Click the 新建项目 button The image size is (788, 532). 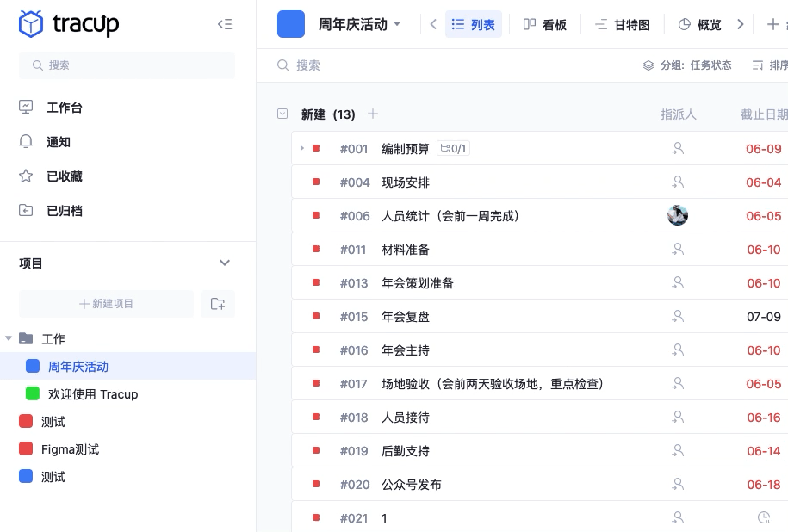[106, 304]
